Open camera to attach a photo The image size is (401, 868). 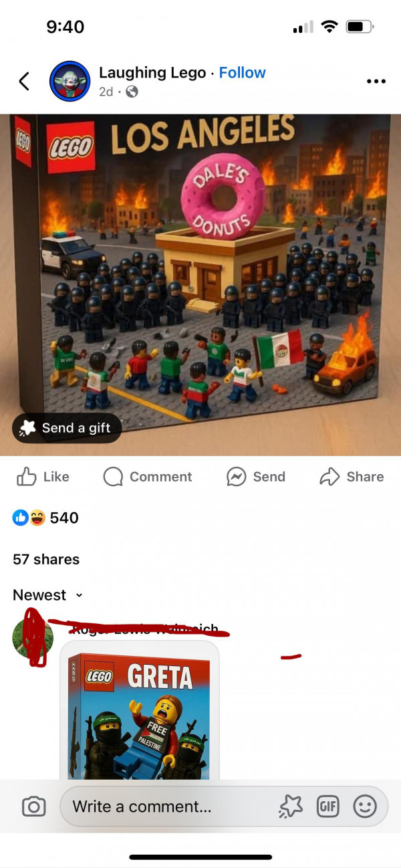click(33, 806)
